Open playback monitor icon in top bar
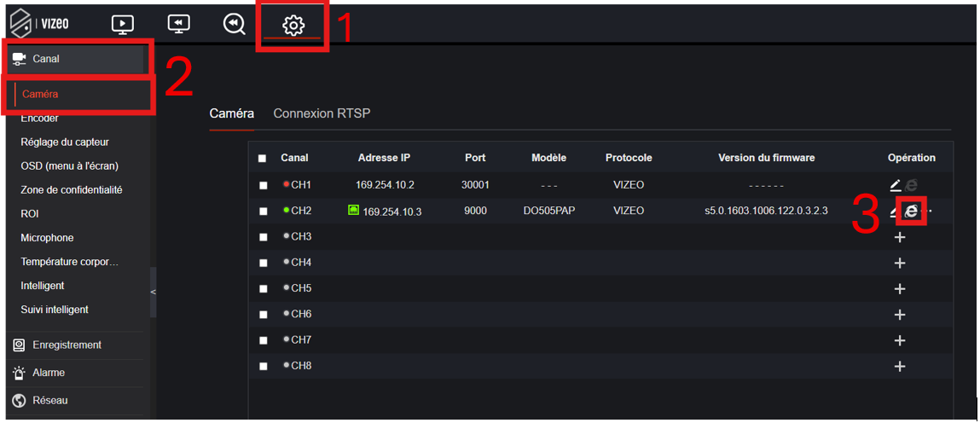The image size is (980, 423). [x=178, y=25]
